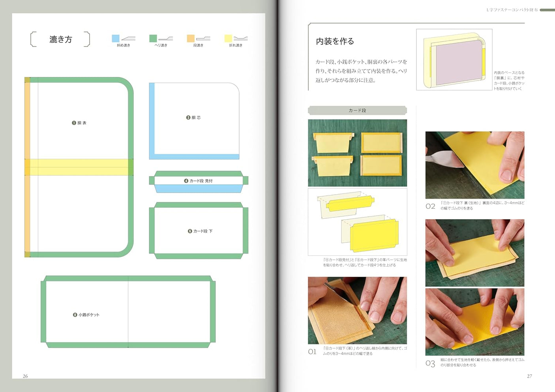Click the skiving profile diagram beside ヘリ漉き
The width and height of the screenshot is (555, 392).
165,38
